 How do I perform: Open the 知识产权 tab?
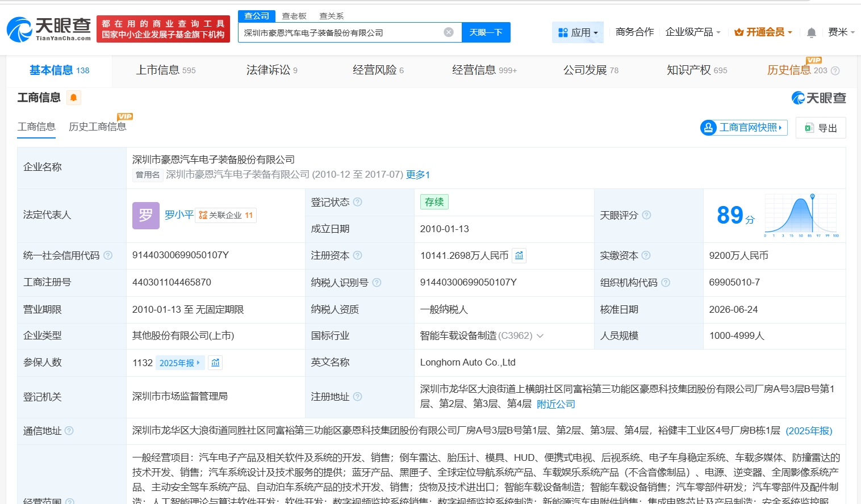[x=697, y=70]
